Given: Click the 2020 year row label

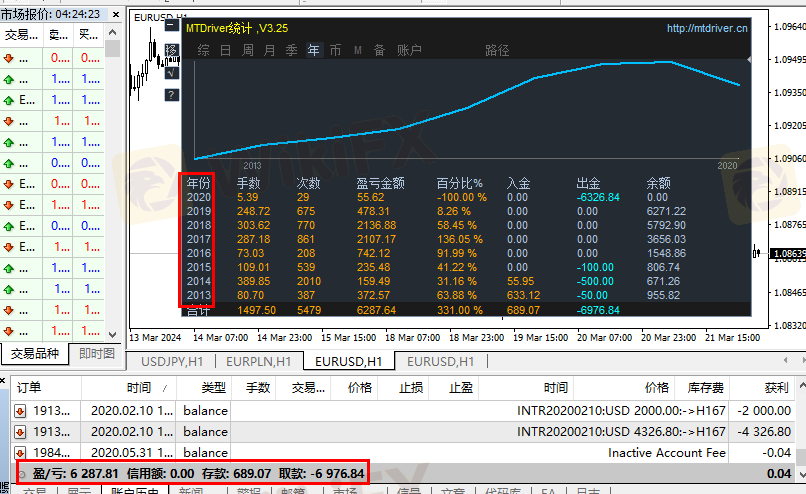Looking at the screenshot, I should point(199,197).
